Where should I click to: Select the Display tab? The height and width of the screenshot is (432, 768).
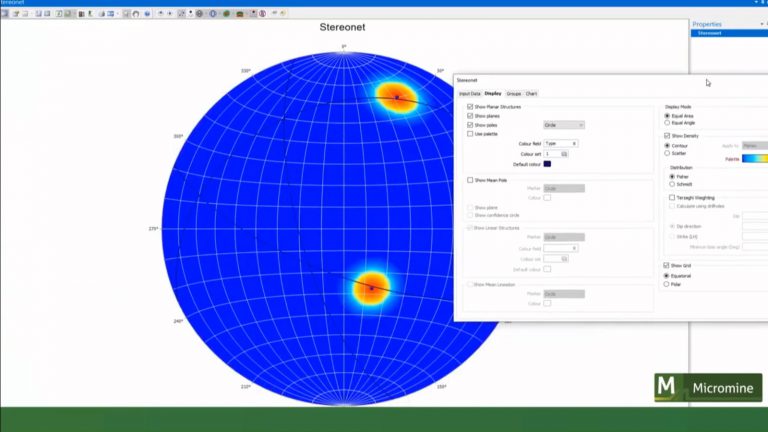pyautogui.click(x=493, y=94)
